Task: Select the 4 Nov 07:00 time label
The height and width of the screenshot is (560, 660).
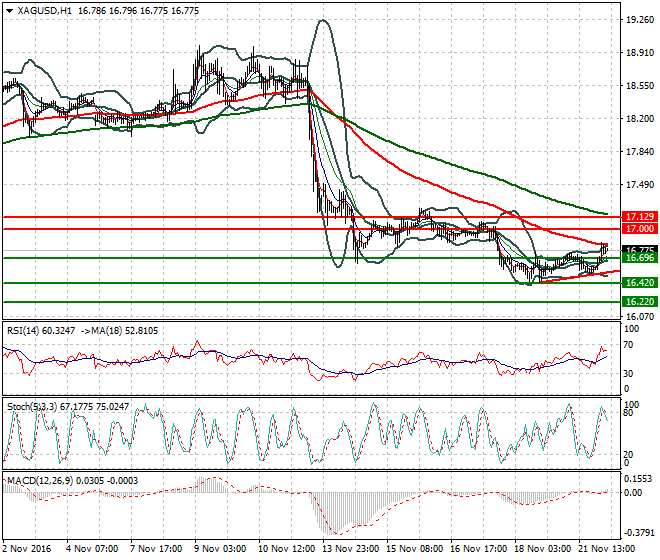Action: pyautogui.click(x=92, y=549)
